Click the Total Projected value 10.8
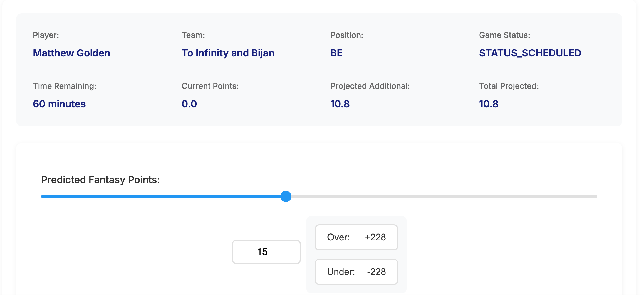The width and height of the screenshot is (644, 295). tap(489, 104)
